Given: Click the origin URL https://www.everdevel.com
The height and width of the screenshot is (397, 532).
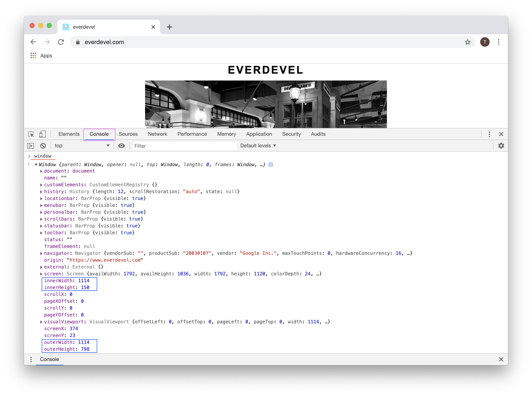Looking at the screenshot, I should click(x=105, y=260).
